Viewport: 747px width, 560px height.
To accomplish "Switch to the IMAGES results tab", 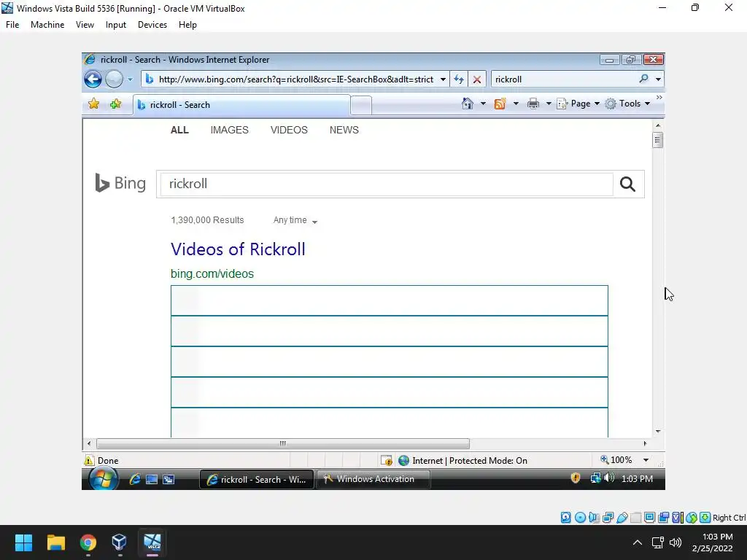I will [230, 130].
